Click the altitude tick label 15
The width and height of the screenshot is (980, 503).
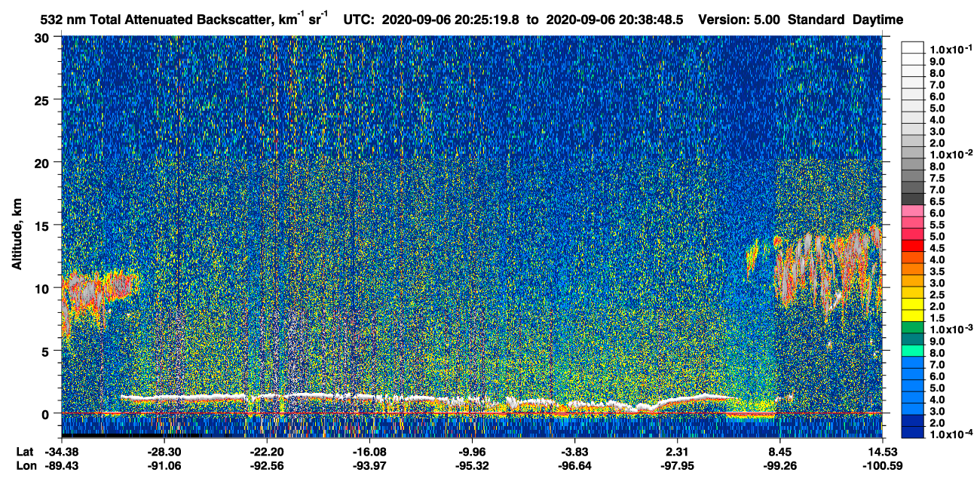[x=42, y=225]
